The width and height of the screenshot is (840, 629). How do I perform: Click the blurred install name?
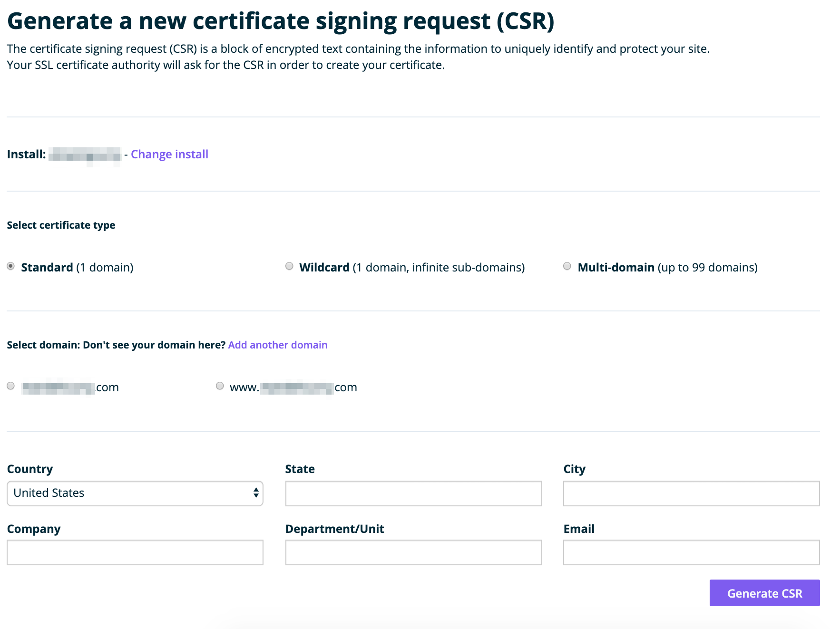tap(85, 155)
